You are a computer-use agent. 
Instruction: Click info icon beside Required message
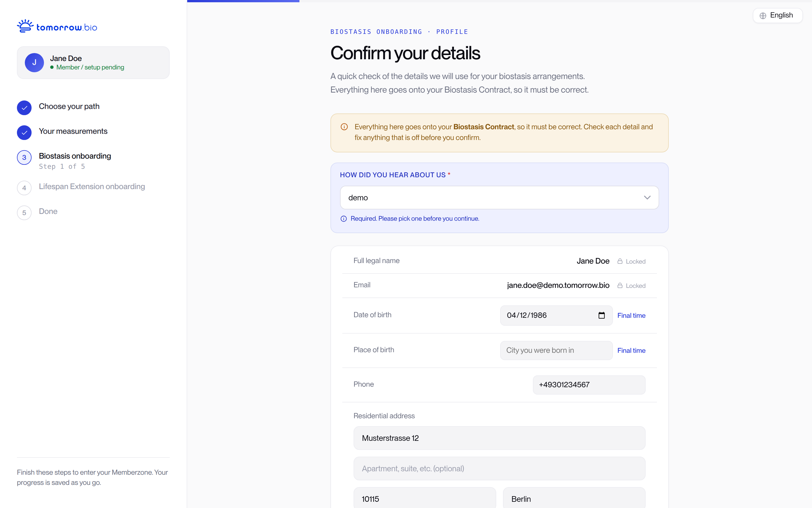[x=344, y=219]
